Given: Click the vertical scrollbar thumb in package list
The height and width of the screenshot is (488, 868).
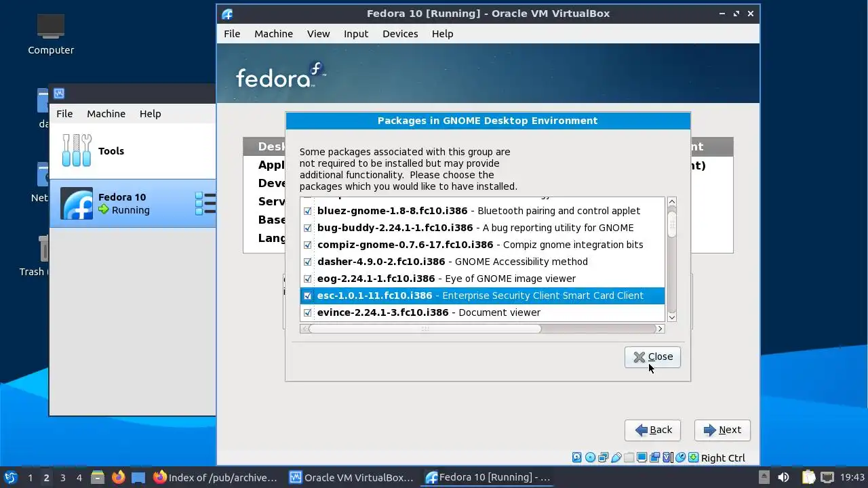Looking at the screenshot, I should [672, 224].
